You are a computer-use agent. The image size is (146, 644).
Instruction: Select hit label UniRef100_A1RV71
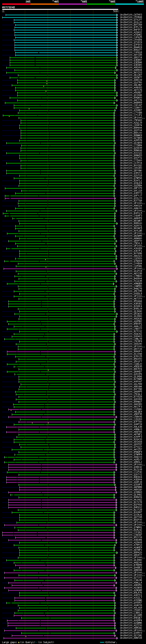(x=131, y=226)
